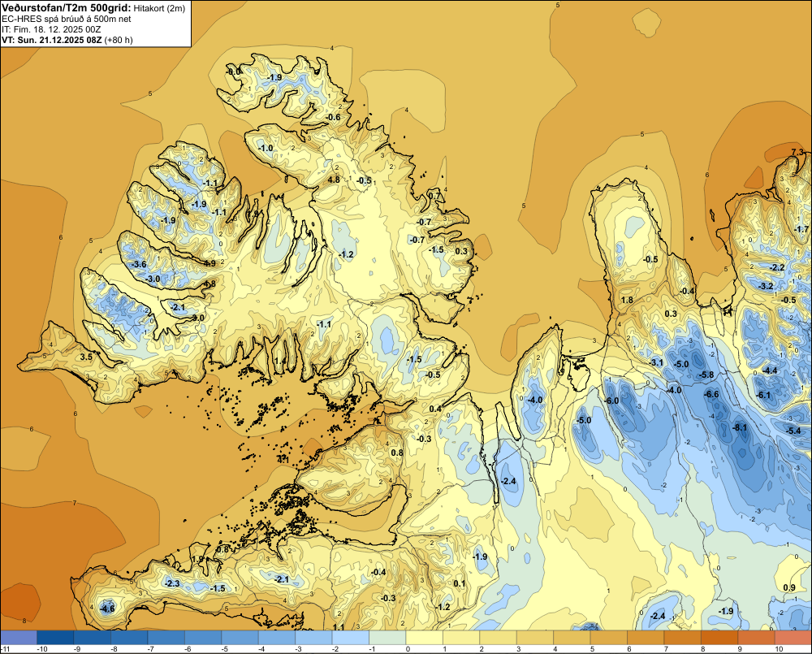
Task: Click the '0.4' temperature value on map
Action: [435, 409]
